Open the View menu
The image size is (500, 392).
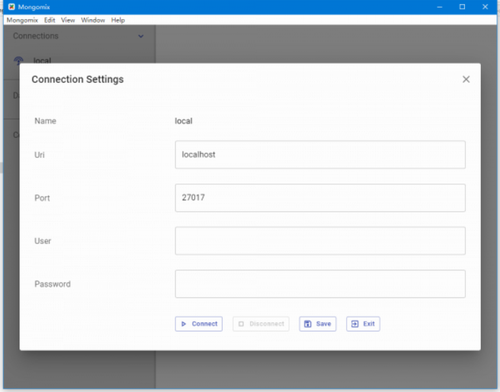[x=68, y=20]
